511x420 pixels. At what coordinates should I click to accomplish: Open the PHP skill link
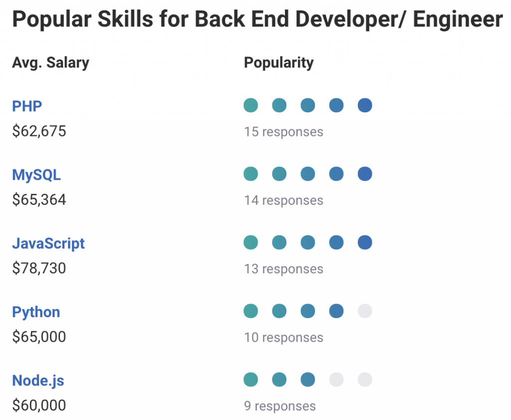[x=27, y=106]
